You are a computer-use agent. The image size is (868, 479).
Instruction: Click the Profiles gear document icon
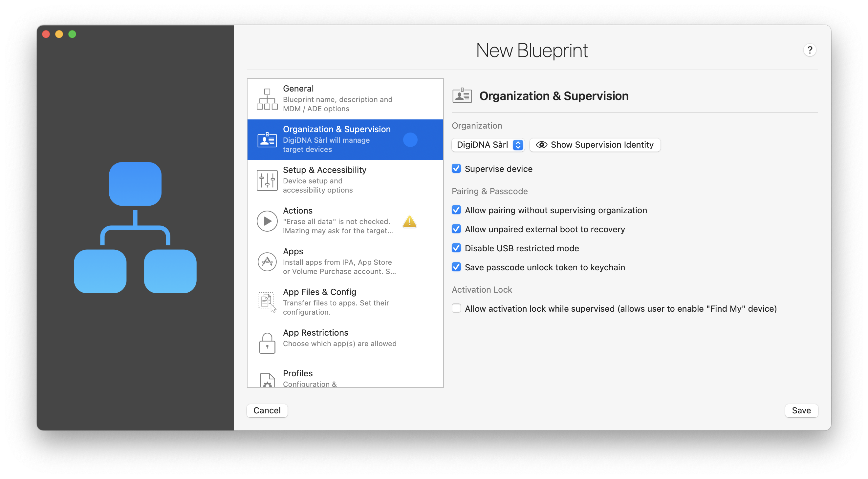pos(267,380)
